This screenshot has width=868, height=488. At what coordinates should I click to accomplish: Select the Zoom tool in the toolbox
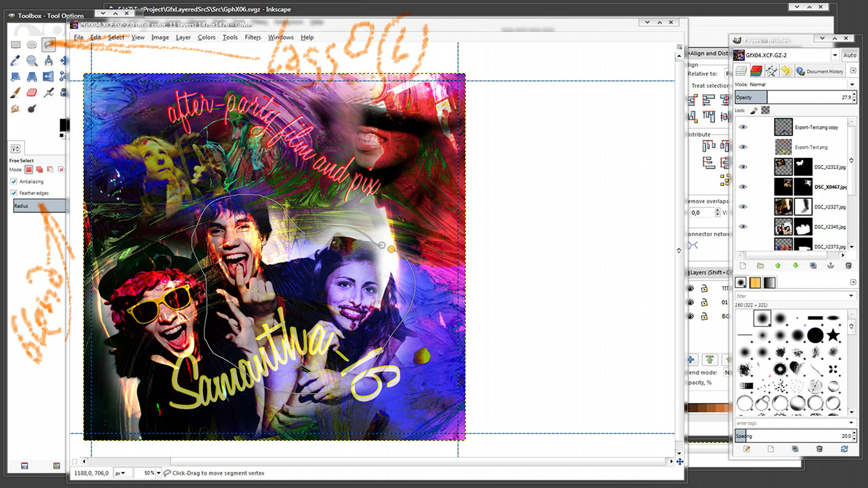(x=30, y=61)
